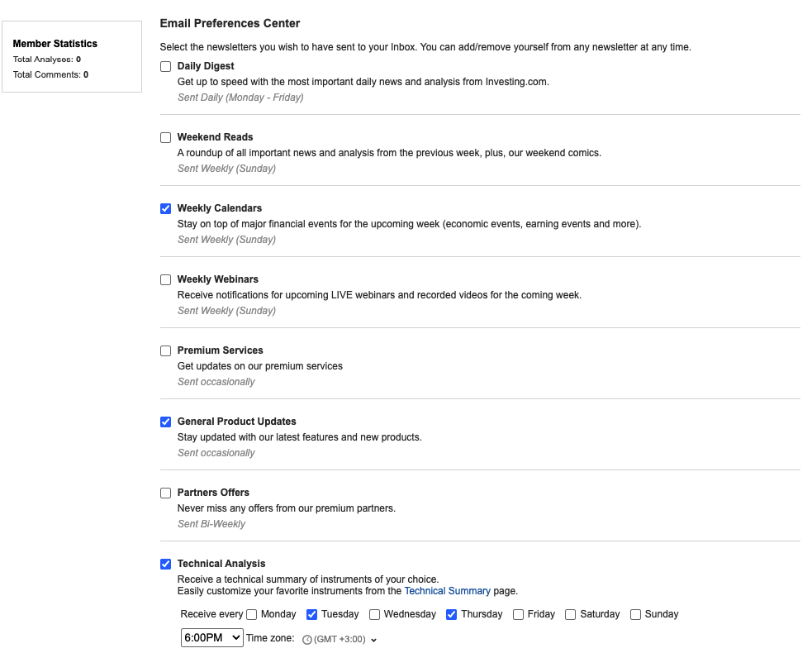
Task: Open the Technical Summary page link
Action: (x=447, y=591)
